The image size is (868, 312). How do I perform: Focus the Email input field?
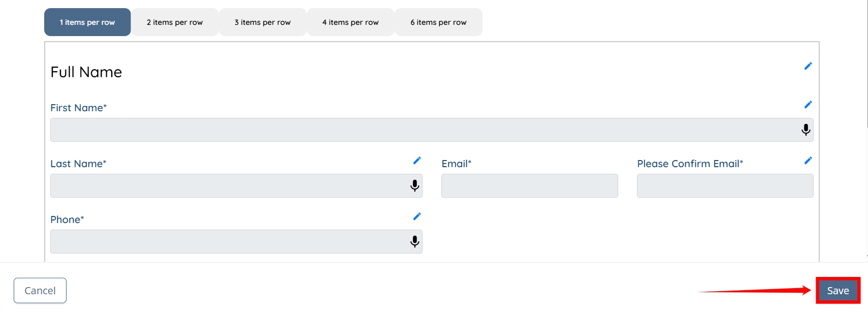(x=529, y=185)
